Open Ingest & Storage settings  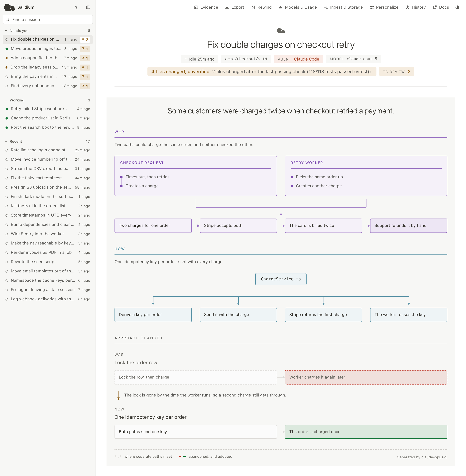tap(343, 7)
